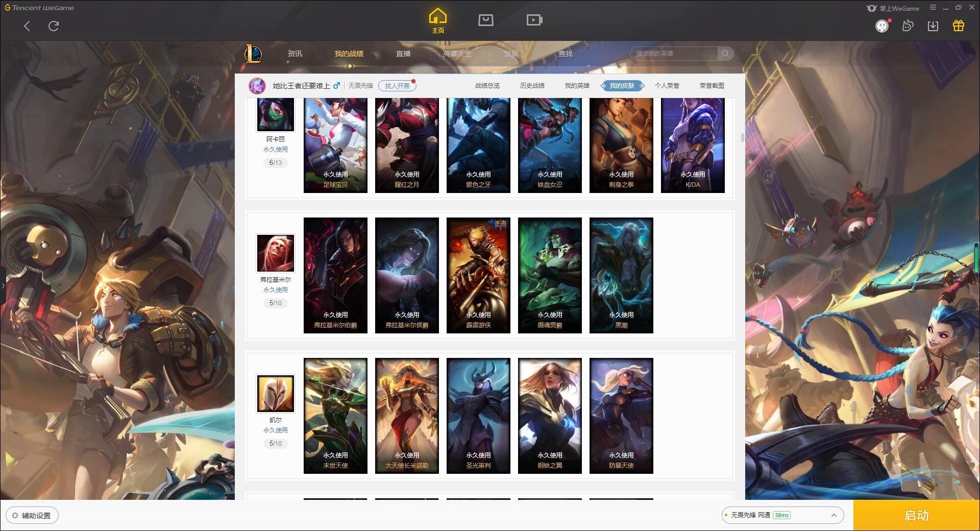This screenshot has height=531, width=980.
Task: Click the 摄魂男爵 skin card
Action: [550, 276]
